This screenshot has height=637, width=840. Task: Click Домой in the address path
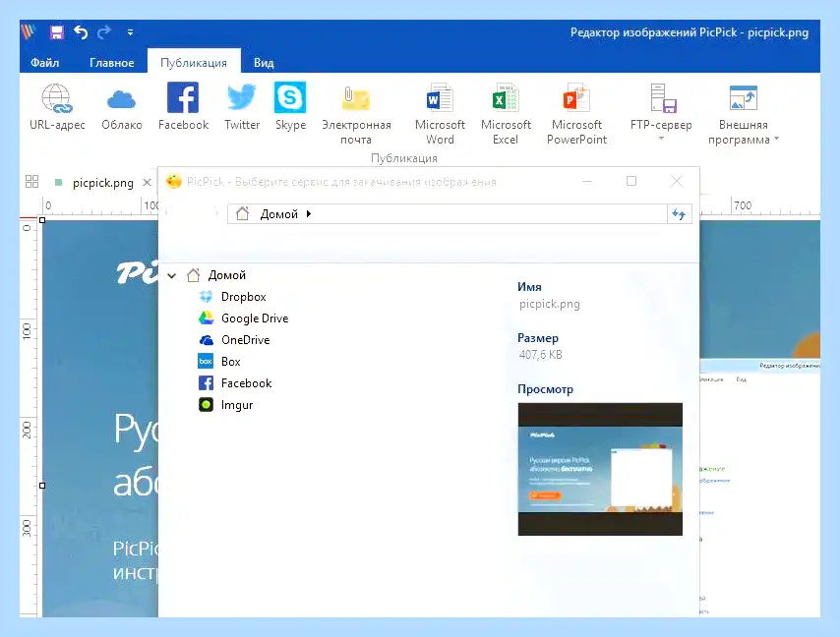click(x=278, y=214)
